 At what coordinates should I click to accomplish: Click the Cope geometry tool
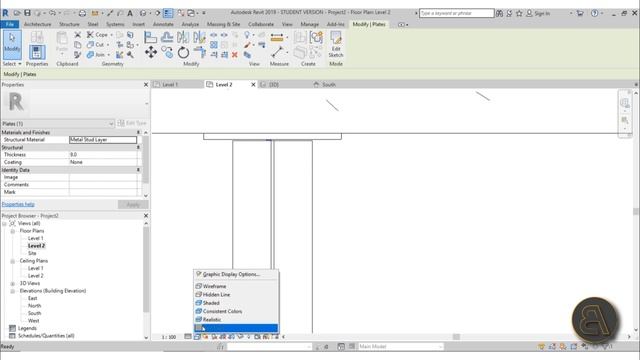(x=98, y=35)
